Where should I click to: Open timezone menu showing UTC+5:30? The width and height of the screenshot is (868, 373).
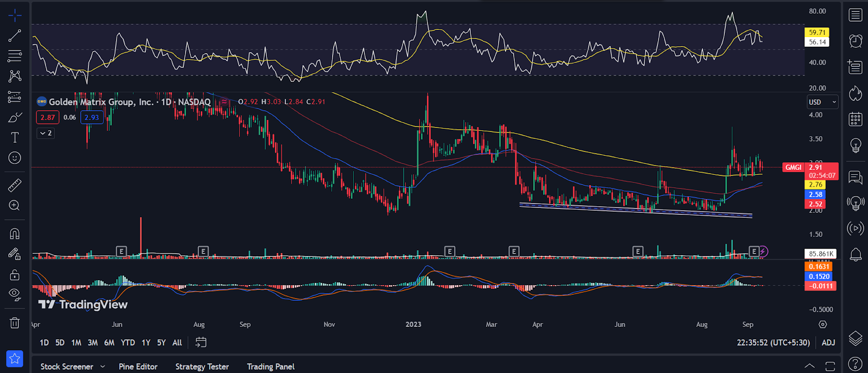774,343
